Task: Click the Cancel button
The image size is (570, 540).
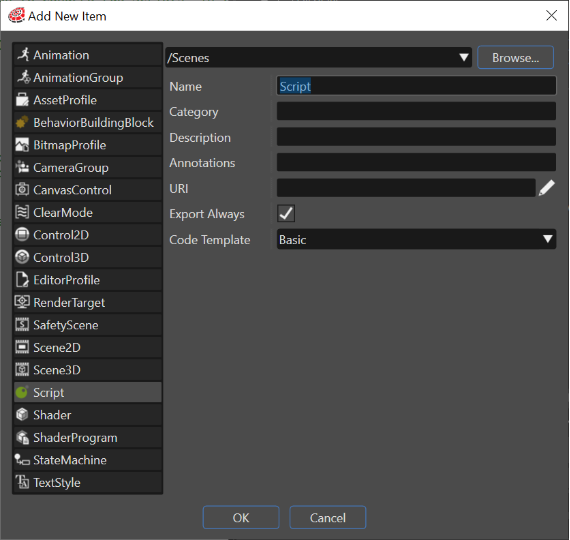Action: (328, 517)
